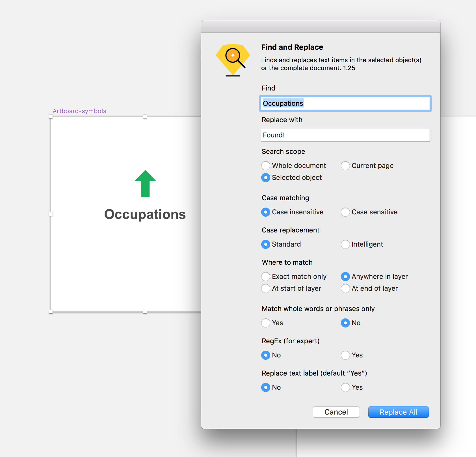The height and width of the screenshot is (457, 476).
Task: Select 'At end of layer' option
Action: click(345, 288)
